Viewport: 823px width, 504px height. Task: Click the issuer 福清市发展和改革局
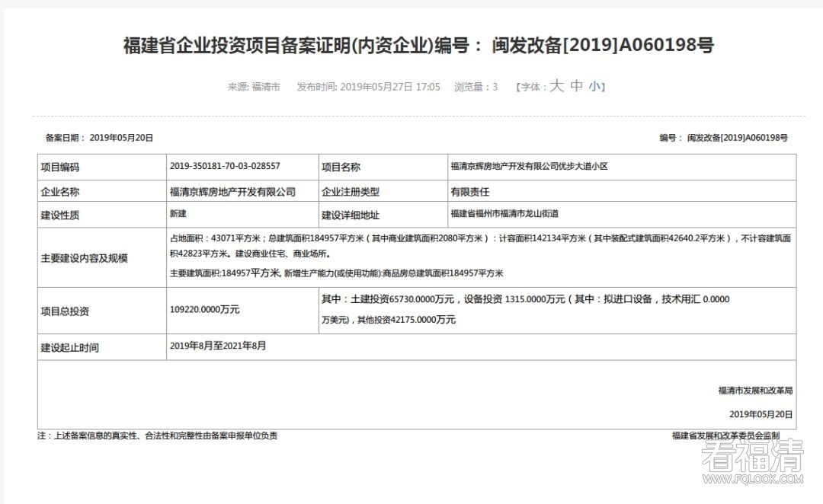coord(755,391)
